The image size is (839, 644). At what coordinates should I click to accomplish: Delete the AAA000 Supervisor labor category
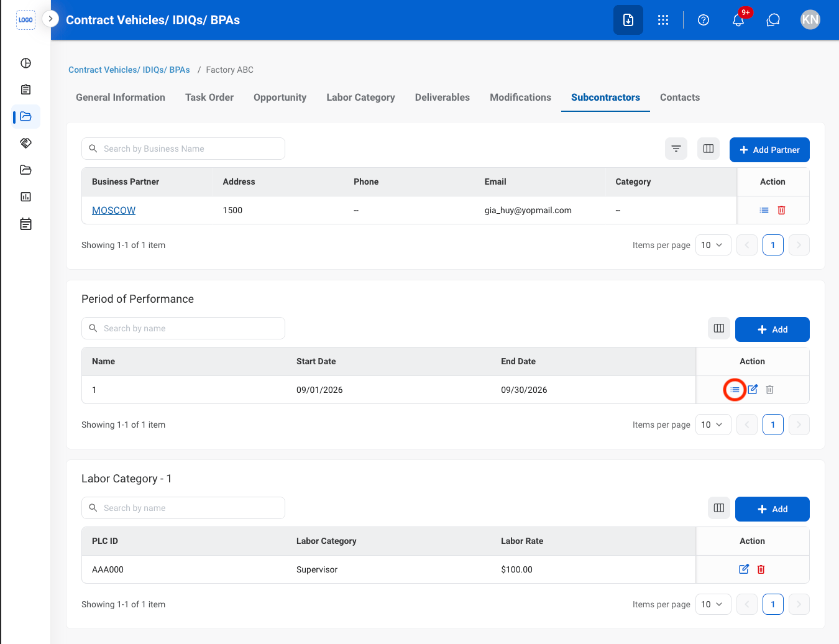(761, 569)
